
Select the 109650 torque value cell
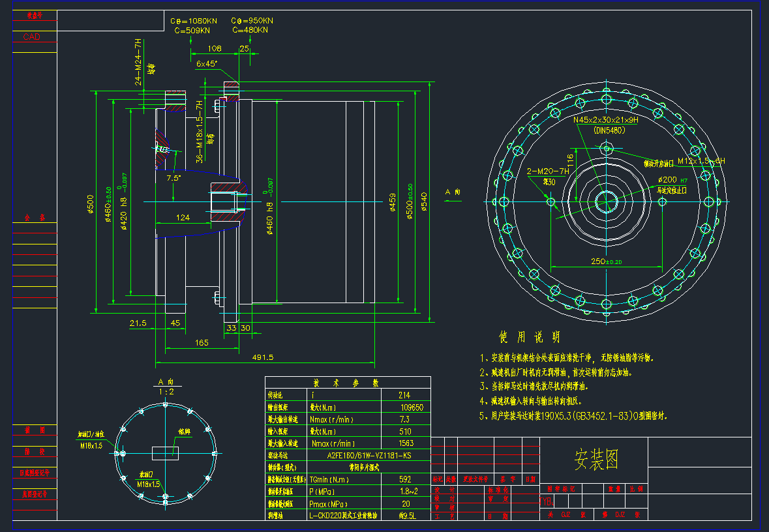(x=411, y=407)
